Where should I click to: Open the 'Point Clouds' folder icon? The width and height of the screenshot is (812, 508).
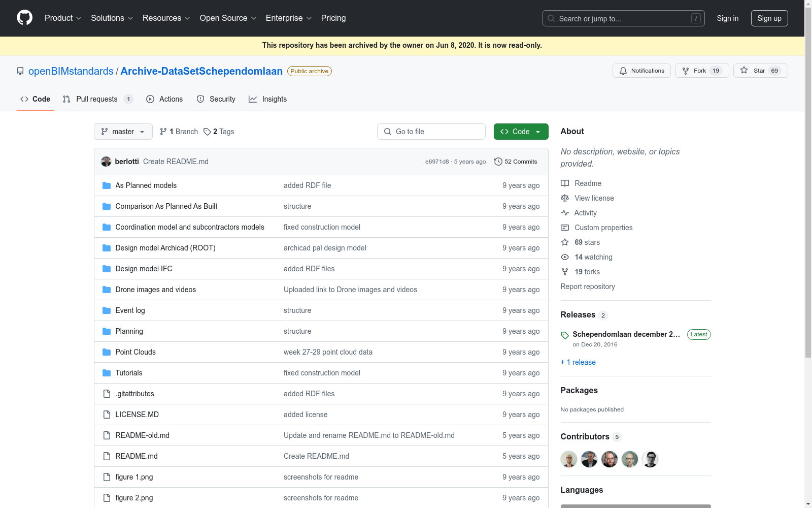(x=107, y=352)
